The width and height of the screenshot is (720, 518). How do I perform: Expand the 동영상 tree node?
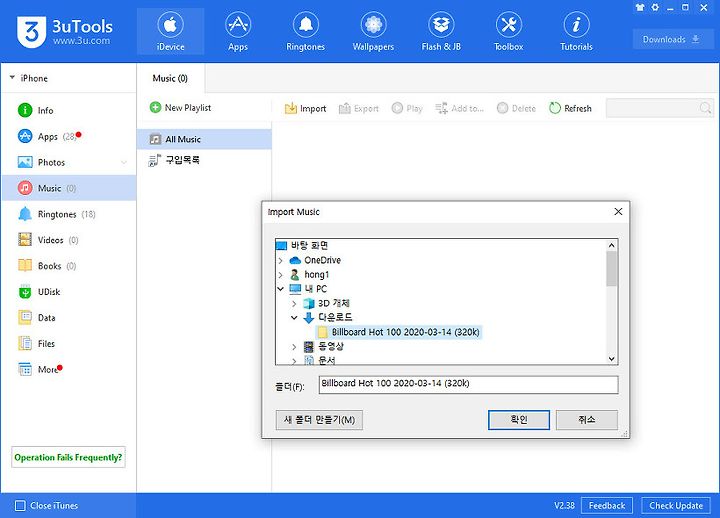[x=294, y=347]
